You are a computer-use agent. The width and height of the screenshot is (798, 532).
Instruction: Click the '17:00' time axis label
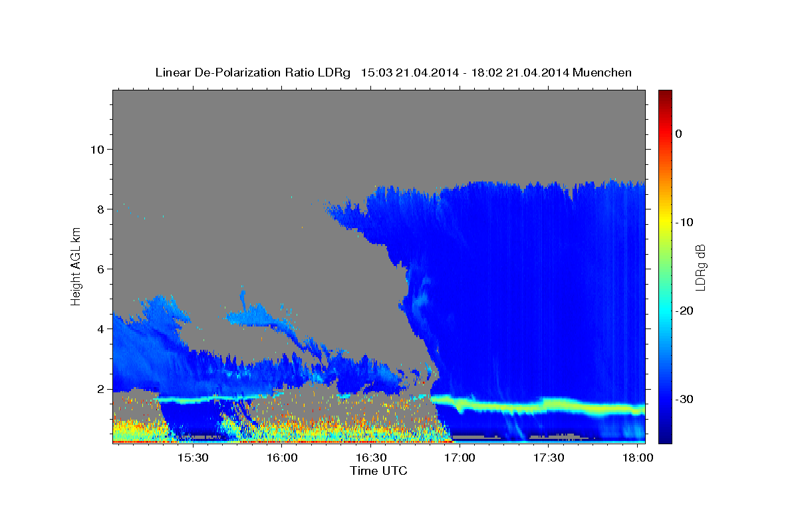[x=460, y=458]
